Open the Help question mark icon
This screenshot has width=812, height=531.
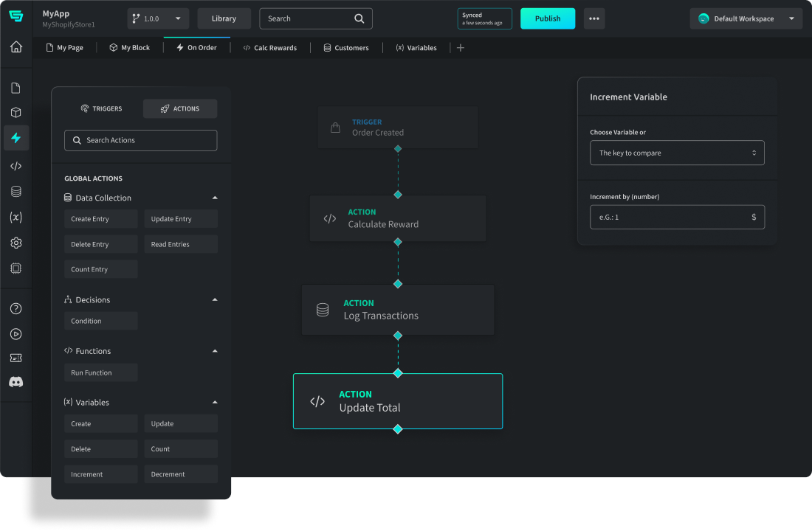coord(16,308)
